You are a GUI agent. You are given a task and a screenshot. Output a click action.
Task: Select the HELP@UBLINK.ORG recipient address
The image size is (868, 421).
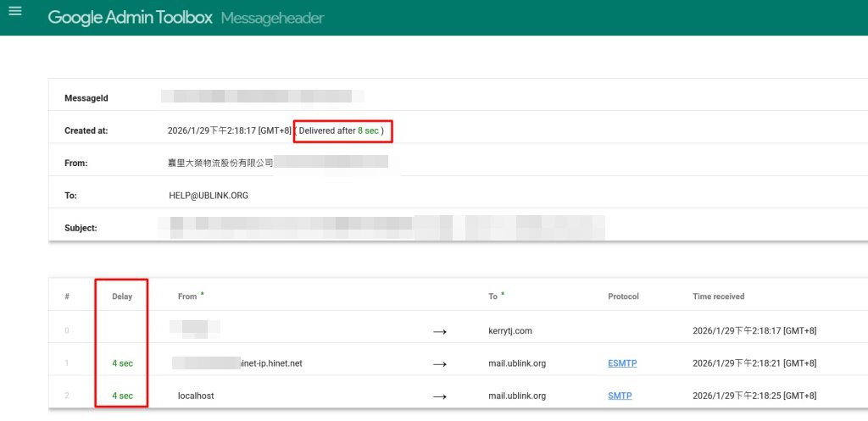(x=209, y=196)
